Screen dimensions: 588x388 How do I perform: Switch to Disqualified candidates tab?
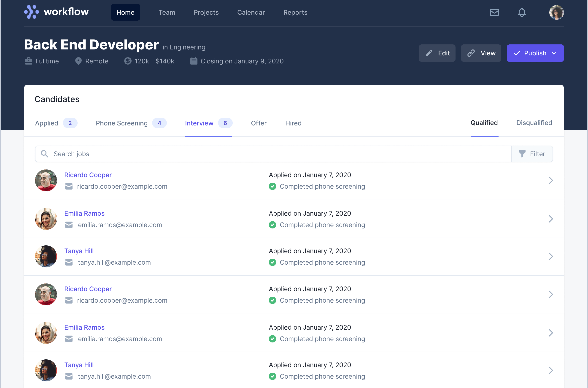click(x=534, y=123)
